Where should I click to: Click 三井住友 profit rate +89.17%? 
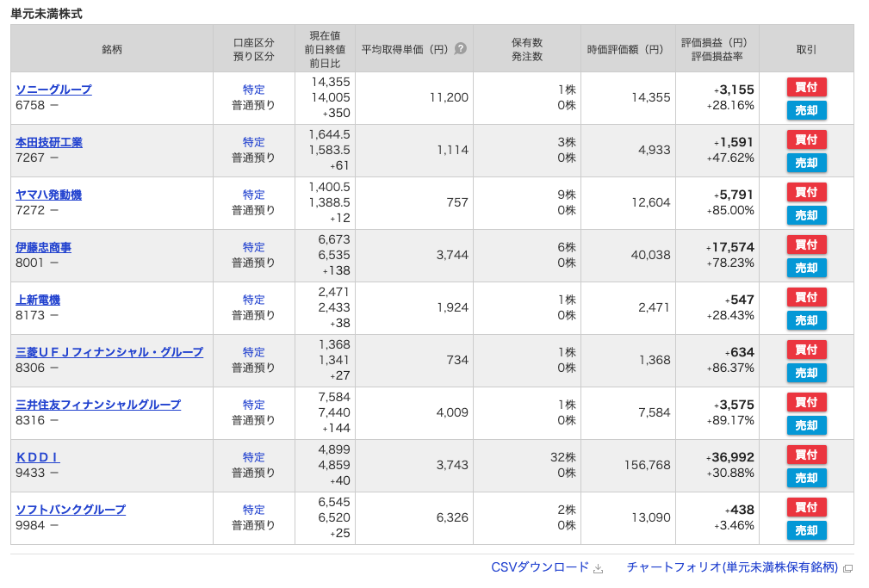(730, 421)
